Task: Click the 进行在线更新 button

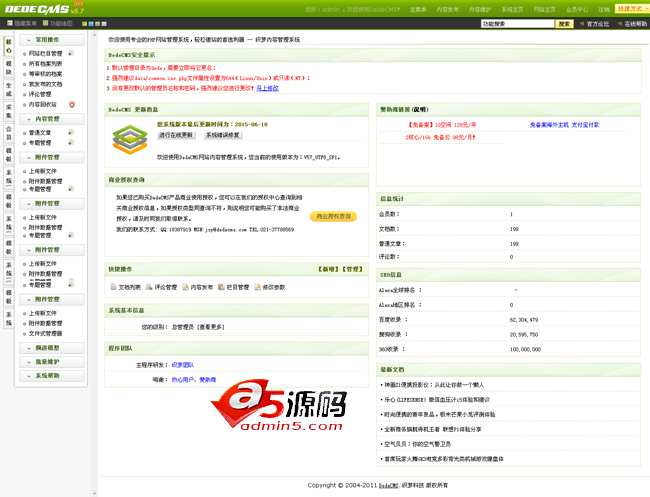Action: pyautogui.click(x=176, y=135)
